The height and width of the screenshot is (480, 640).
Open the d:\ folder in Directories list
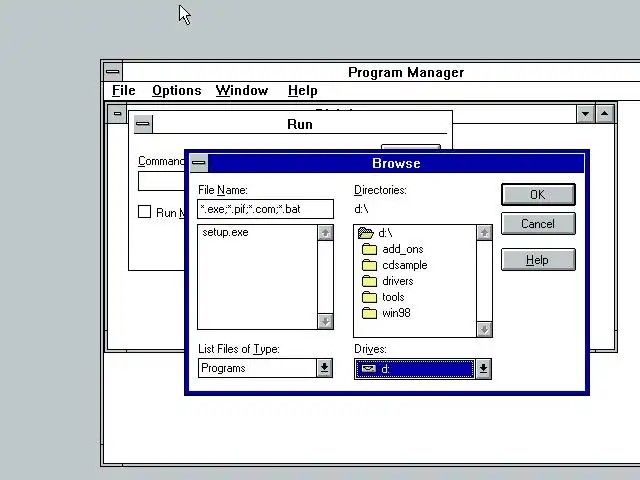pos(375,233)
